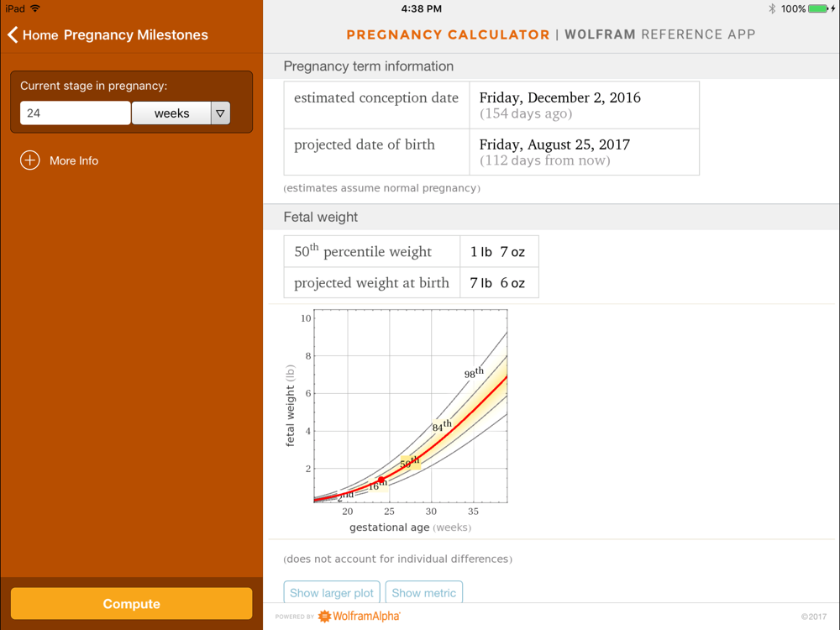Tap the back chevron icon
The width and height of the screenshot is (840, 630).
(13, 34)
